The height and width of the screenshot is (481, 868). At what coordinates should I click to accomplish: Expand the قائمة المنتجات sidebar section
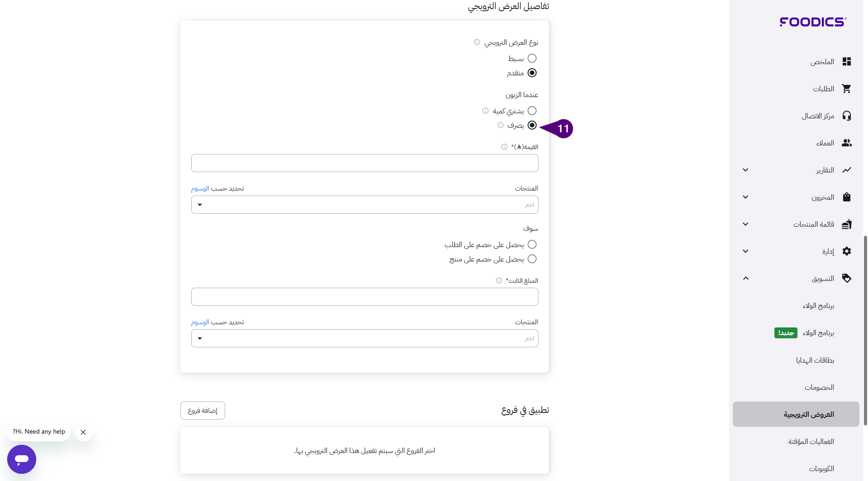(745, 224)
